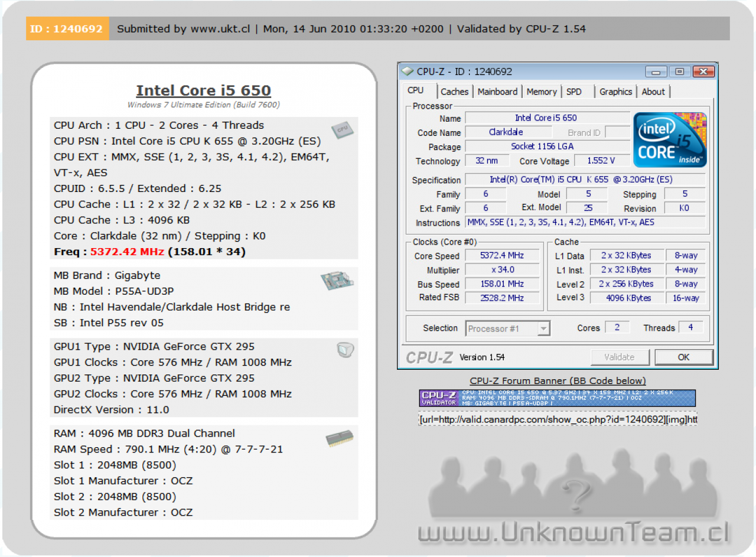Switch to the Mainboard tab
This screenshot has width=756, height=557.
497,92
